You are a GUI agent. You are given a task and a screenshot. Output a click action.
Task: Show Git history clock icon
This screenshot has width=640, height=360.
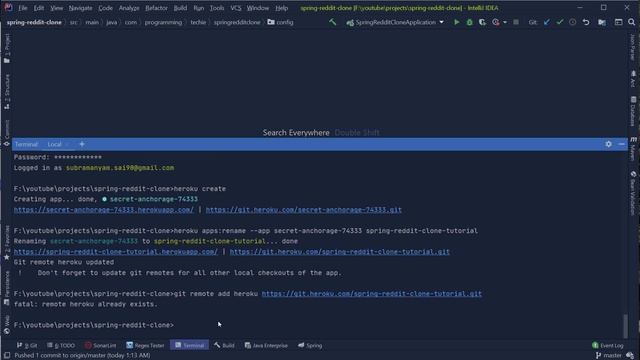573,22
